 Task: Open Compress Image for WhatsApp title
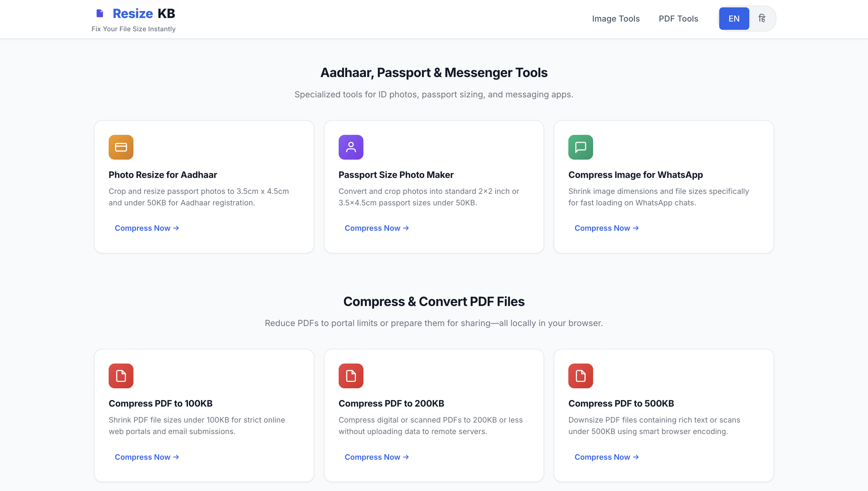(x=636, y=175)
